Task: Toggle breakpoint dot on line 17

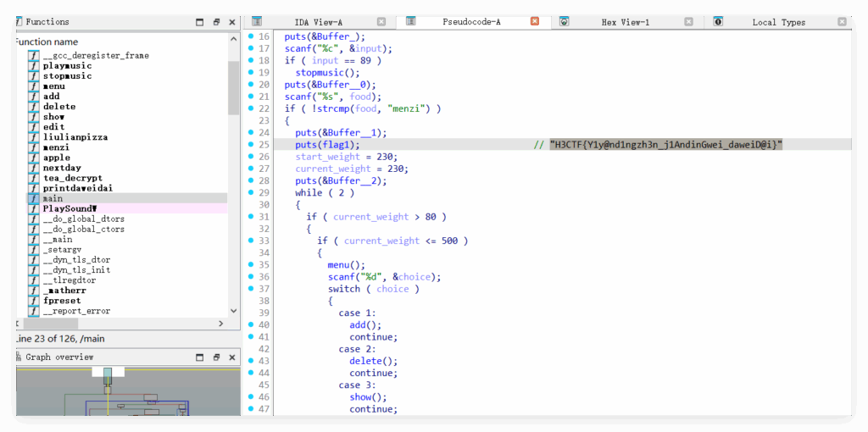Action: tap(251, 49)
